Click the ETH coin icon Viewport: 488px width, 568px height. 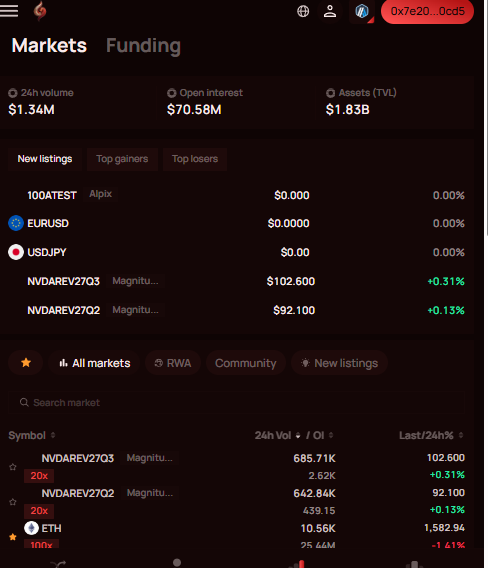32,528
